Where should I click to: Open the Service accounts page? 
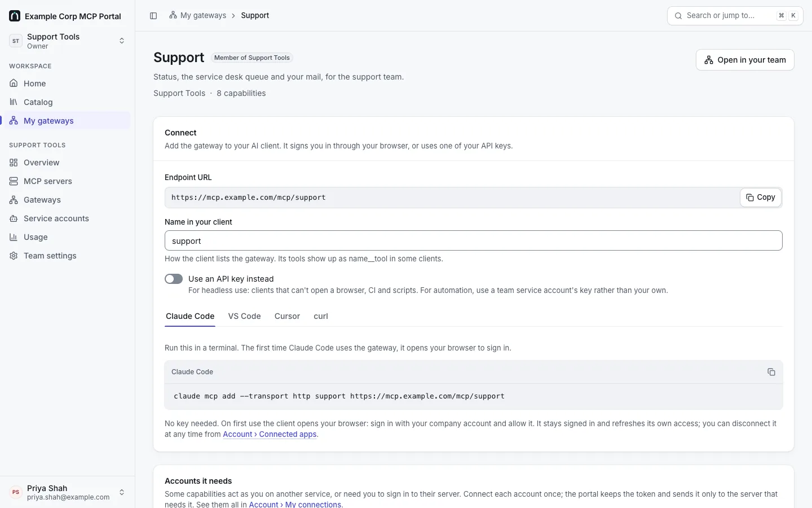click(x=68, y=218)
